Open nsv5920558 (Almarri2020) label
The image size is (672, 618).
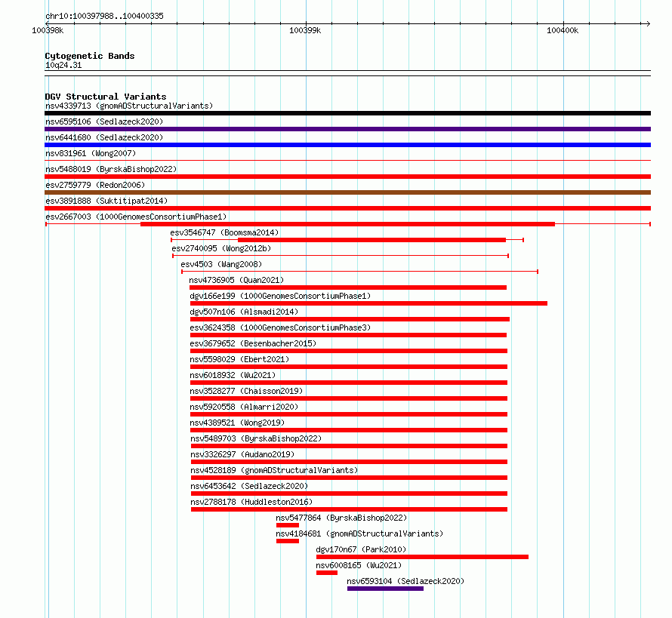pos(244,407)
